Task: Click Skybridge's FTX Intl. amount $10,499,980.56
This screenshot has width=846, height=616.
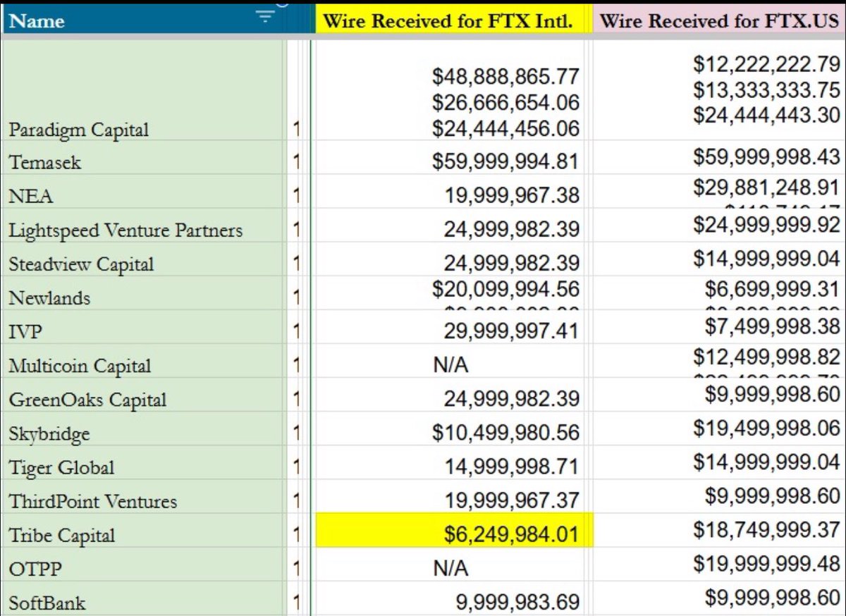Action: point(505,433)
